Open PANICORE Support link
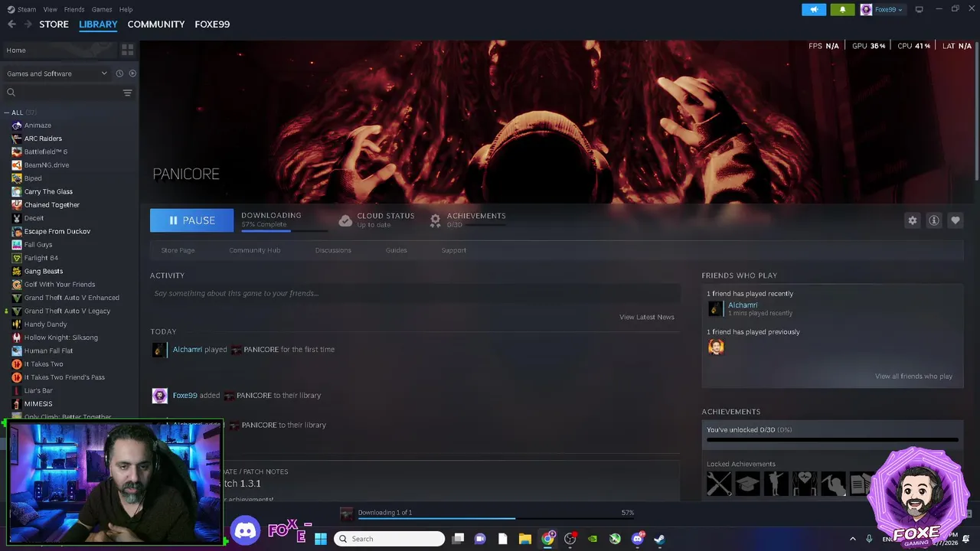 tap(453, 250)
